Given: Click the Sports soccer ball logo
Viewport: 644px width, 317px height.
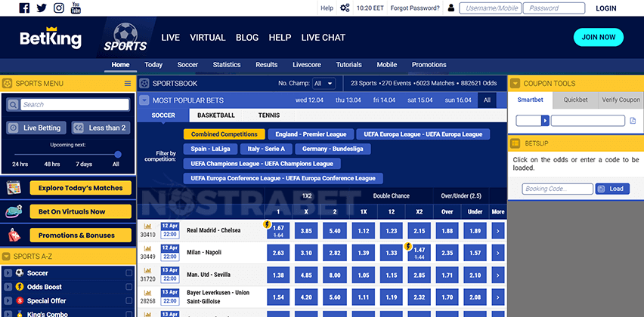Looking at the screenshot, I should click(x=125, y=37).
